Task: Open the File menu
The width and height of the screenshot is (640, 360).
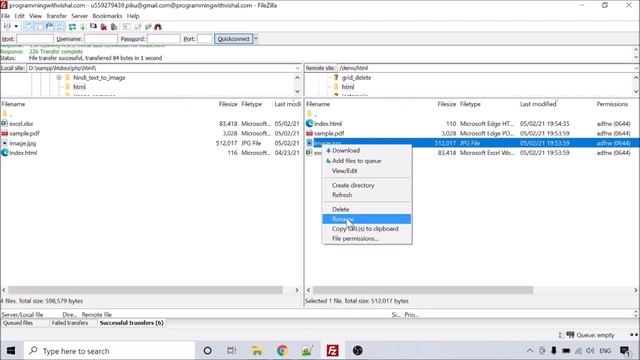Action: pos(5,16)
